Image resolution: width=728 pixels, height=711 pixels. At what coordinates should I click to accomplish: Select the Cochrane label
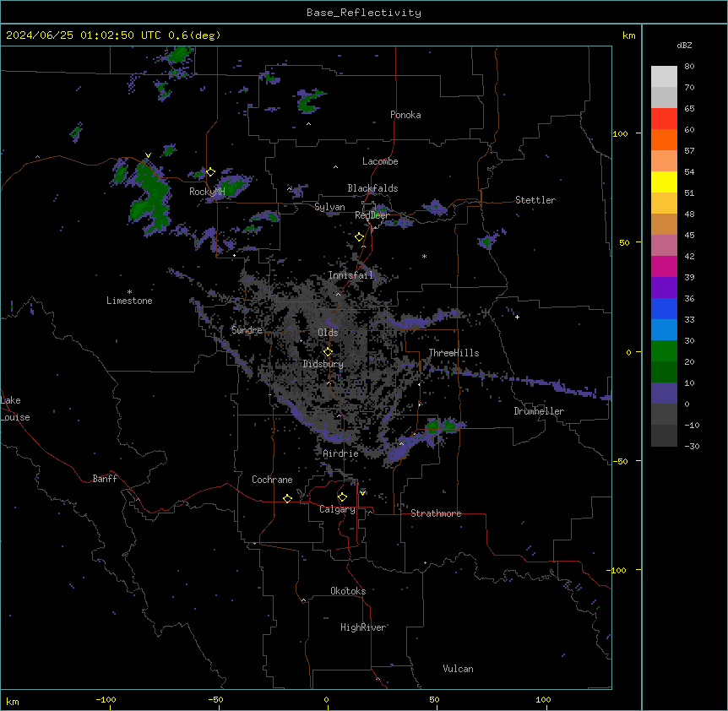click(x=272, y=480)
